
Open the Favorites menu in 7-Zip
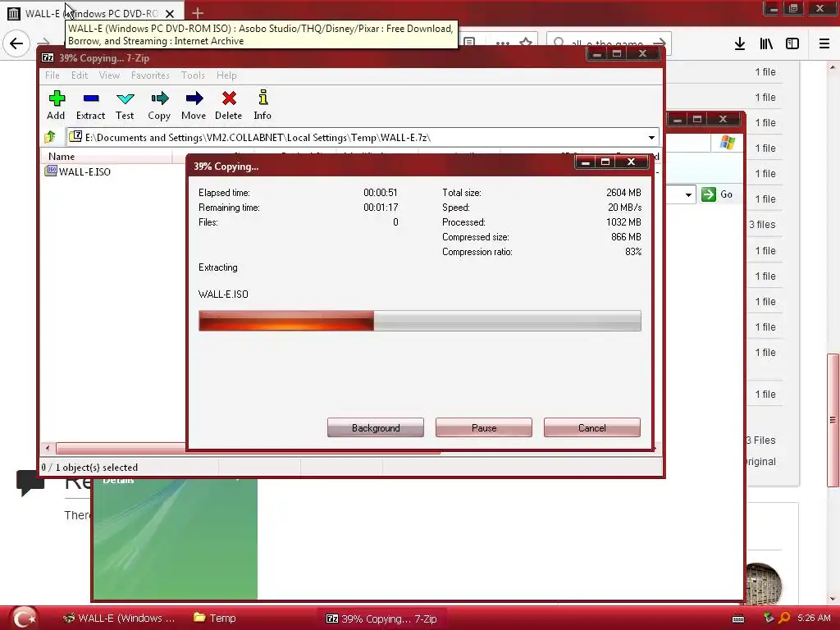pos(150,75)
